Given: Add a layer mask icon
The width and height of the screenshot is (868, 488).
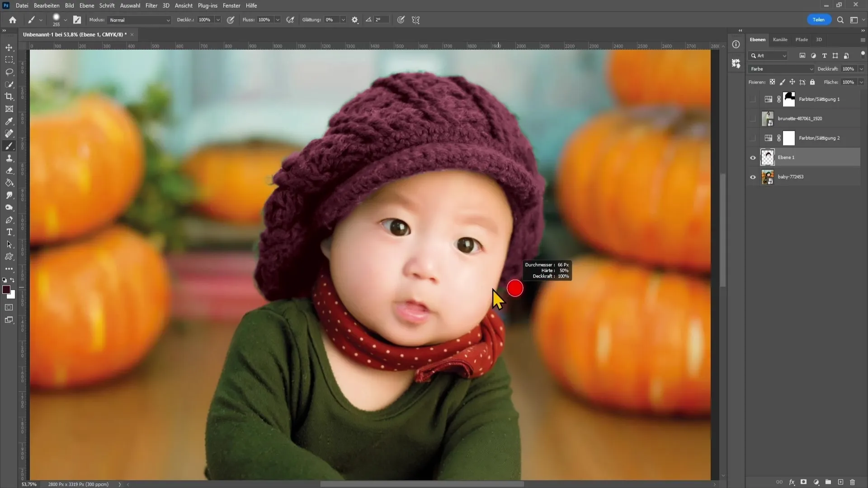Looking at the screenshot, I should [x=804, y=482].
